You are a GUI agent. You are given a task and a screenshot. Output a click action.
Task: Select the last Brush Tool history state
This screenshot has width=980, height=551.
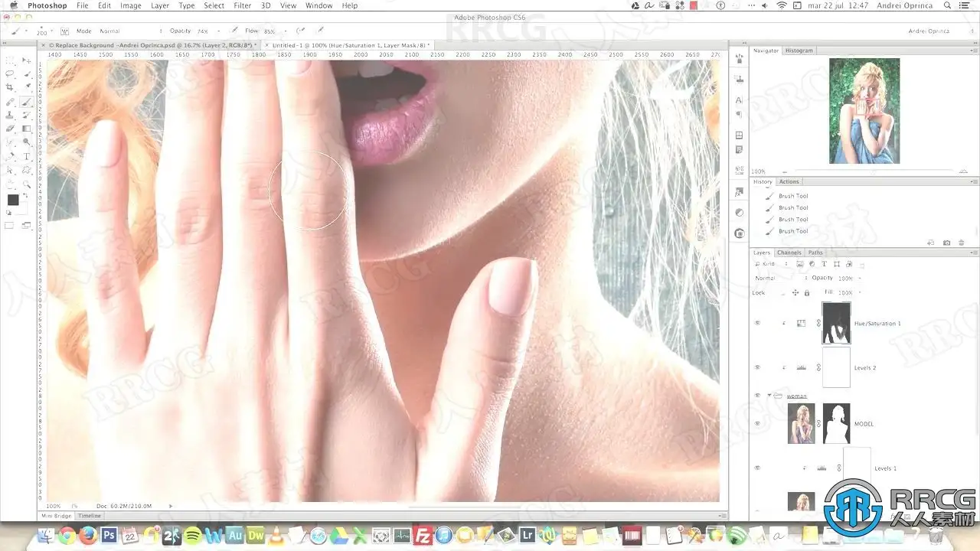(x=792, y=231)
